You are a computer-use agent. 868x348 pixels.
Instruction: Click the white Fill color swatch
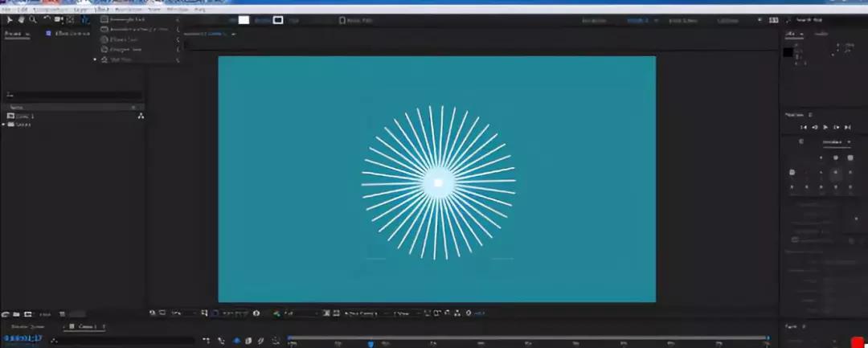244,20
